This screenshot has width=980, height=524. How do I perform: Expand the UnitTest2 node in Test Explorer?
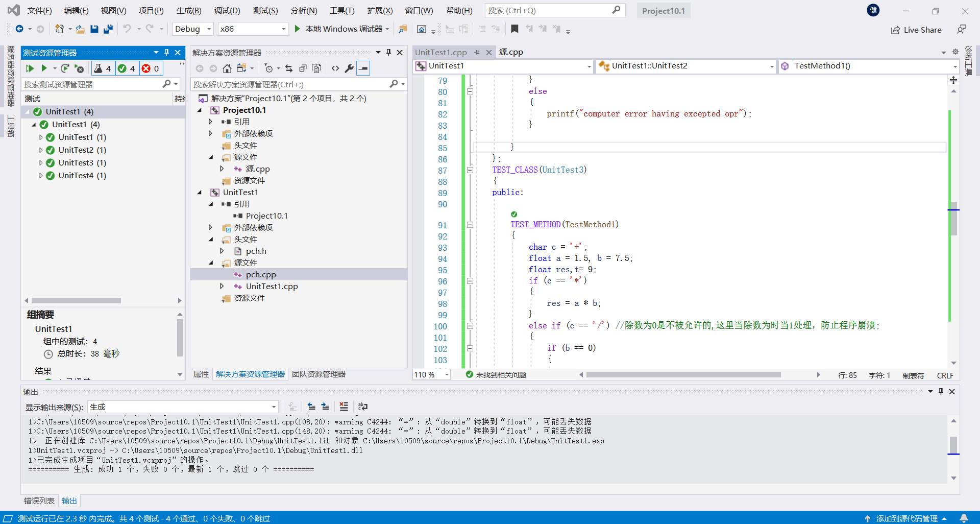click(41, 150)
